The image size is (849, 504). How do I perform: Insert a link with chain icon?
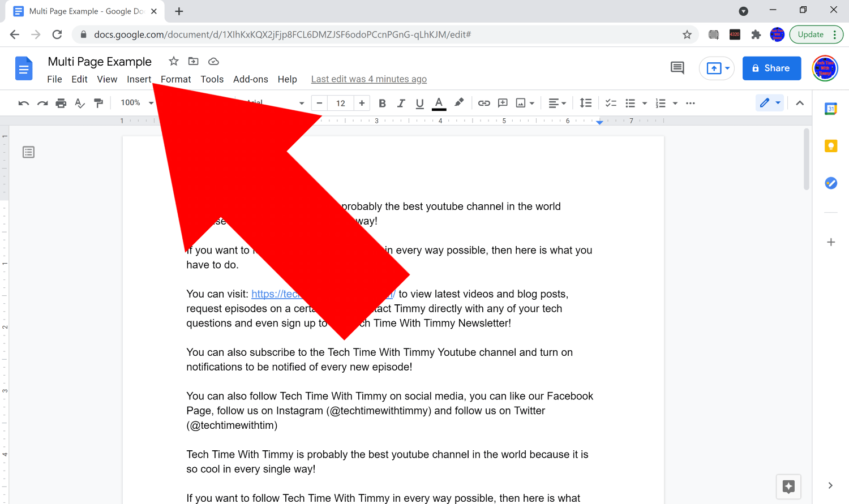484,103
